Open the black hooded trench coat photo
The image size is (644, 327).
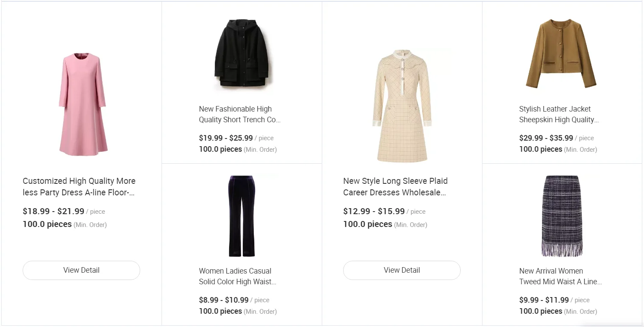click(241, 55)
